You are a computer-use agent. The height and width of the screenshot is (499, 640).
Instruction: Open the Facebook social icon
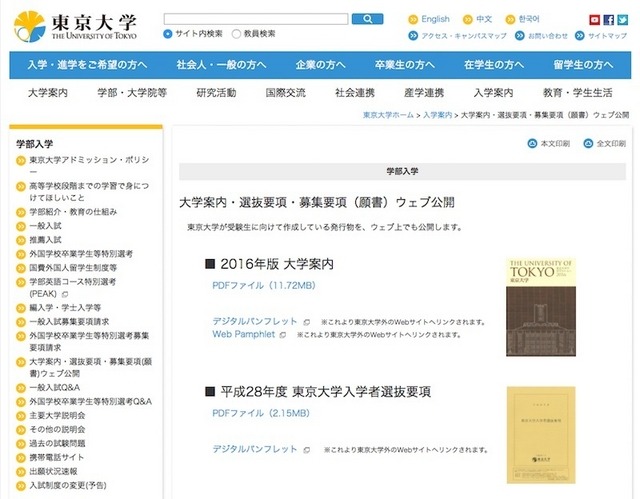tap(609, 20)
